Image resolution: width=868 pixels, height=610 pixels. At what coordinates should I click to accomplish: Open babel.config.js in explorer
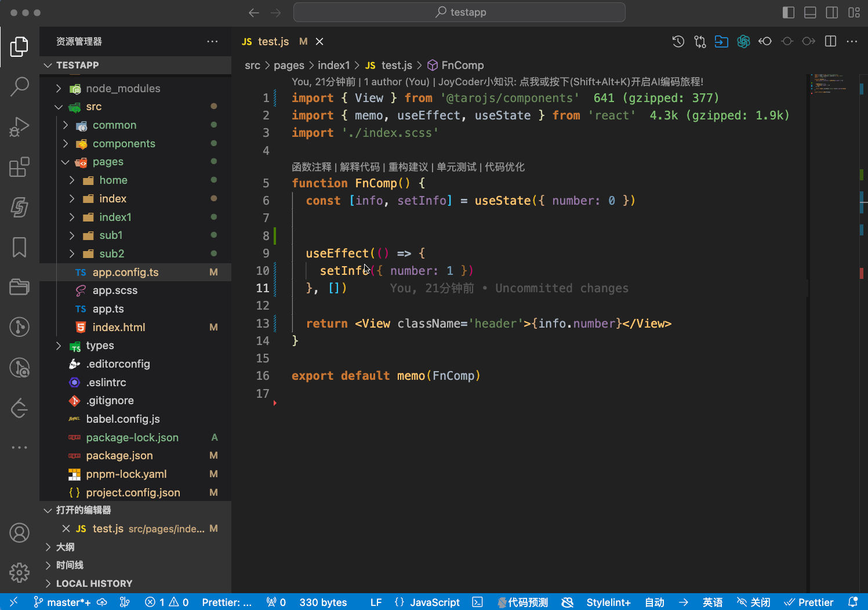click(135, 419)
